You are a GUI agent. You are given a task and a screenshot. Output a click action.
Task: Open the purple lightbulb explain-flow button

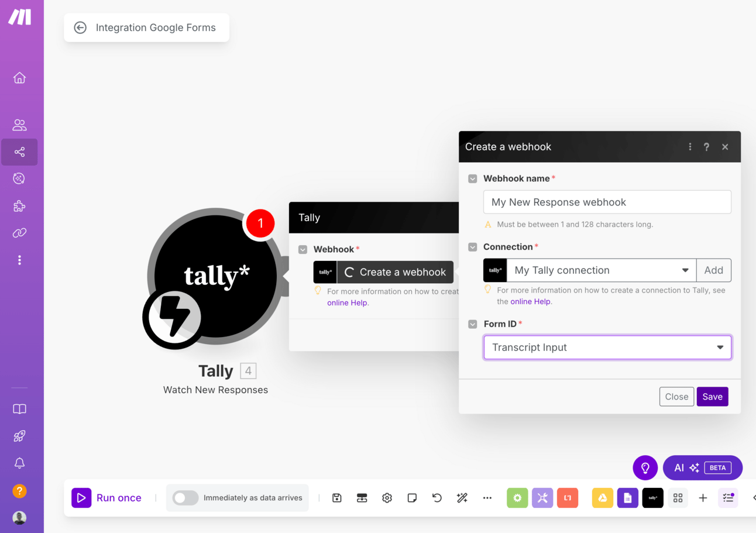pos(645,468)
